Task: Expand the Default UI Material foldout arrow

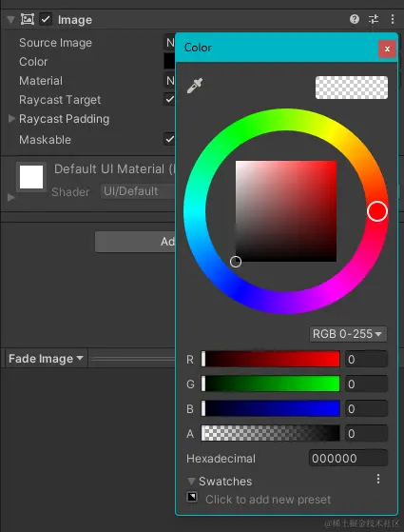Action: tap(10, 197)
